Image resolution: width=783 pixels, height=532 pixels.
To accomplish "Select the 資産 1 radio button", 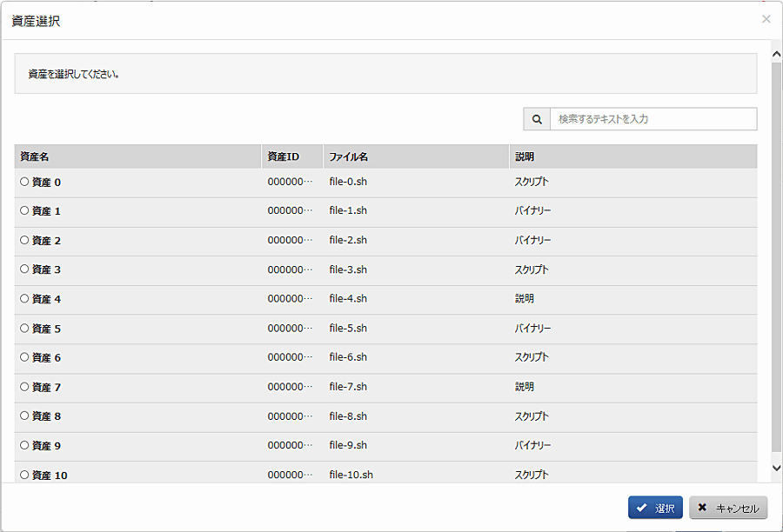I will tap(24, 211).
